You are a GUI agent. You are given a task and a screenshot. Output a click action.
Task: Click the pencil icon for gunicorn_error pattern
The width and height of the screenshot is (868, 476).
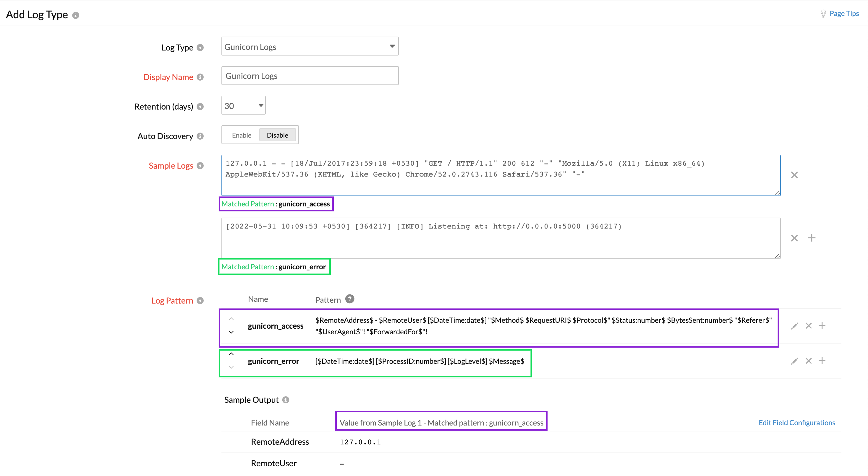click(x=794, y=361)
